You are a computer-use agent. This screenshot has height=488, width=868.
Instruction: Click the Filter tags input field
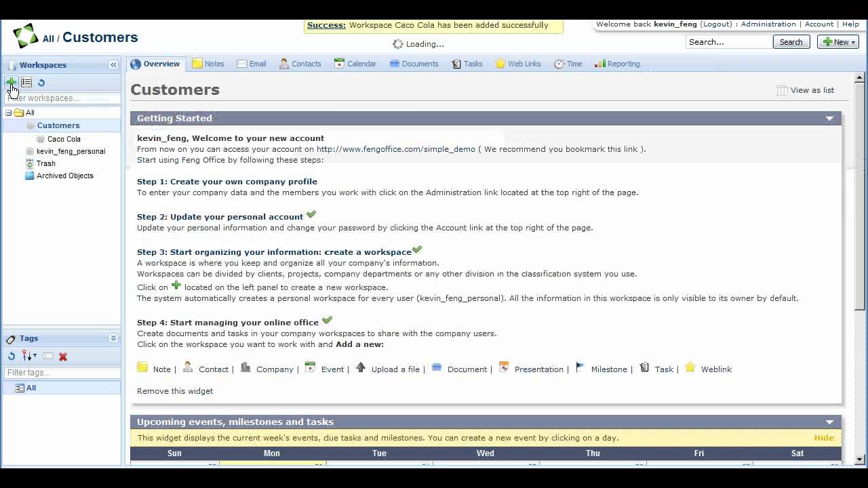click(x=62, y=373)
